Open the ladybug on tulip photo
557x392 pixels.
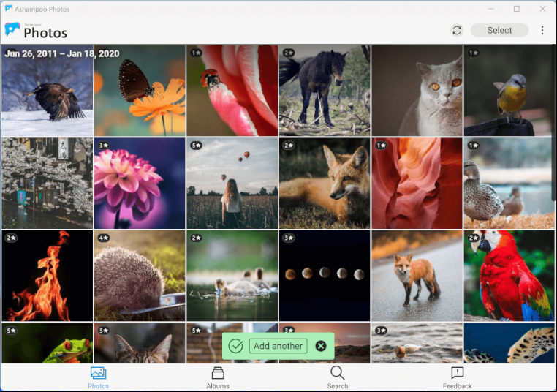pos(232,91)
